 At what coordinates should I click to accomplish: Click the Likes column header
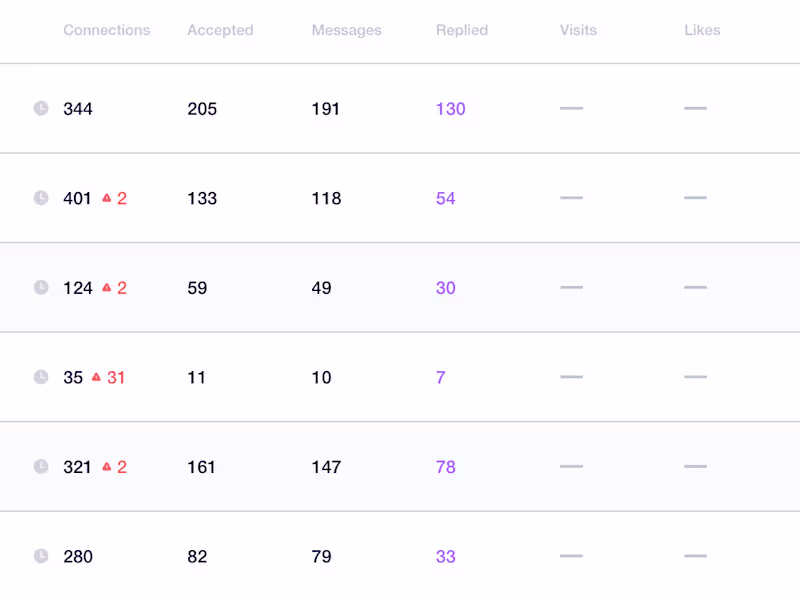(x=702, y=30)
